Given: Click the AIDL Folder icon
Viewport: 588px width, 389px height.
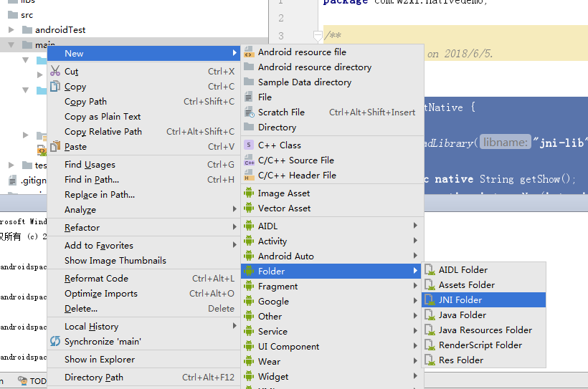Looking at the screenshot, I should tap(430, 270).
